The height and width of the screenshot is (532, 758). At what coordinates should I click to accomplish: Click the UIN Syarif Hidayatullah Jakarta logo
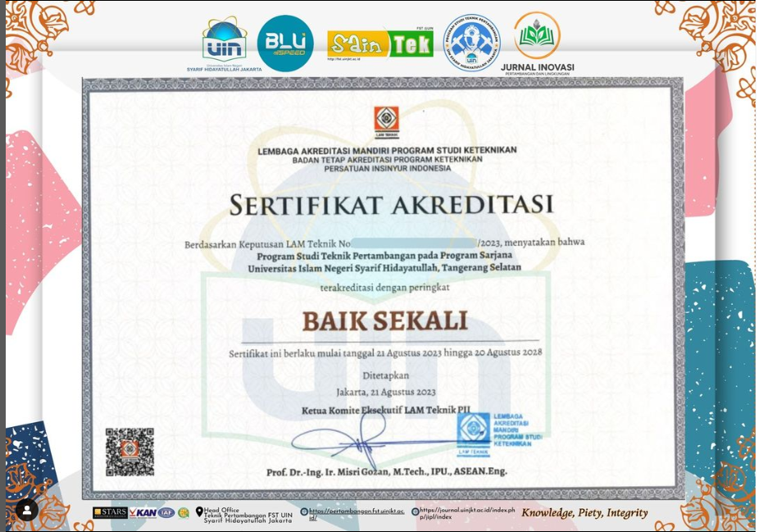225,44
